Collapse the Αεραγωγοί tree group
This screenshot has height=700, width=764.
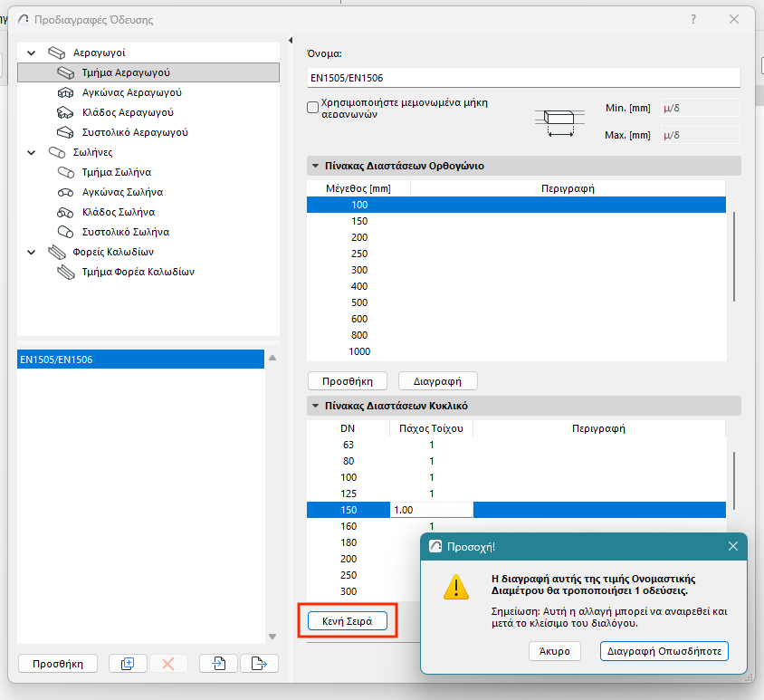(x=31, y=53)
